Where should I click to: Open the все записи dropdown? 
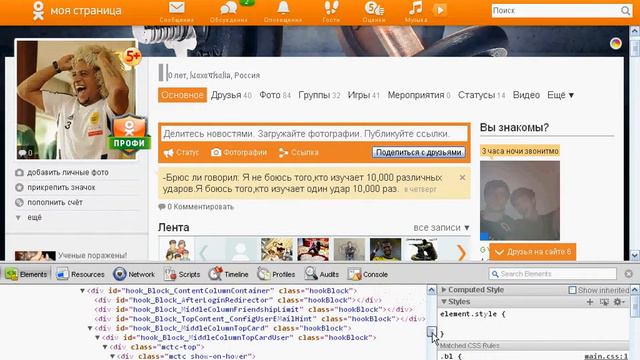click(x=441, y=228)
